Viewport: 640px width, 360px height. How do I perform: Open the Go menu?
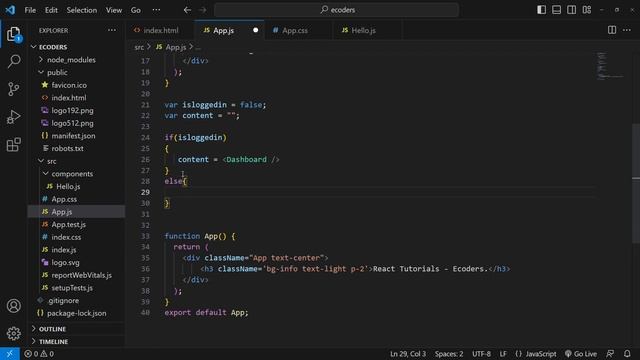(136, 10)
